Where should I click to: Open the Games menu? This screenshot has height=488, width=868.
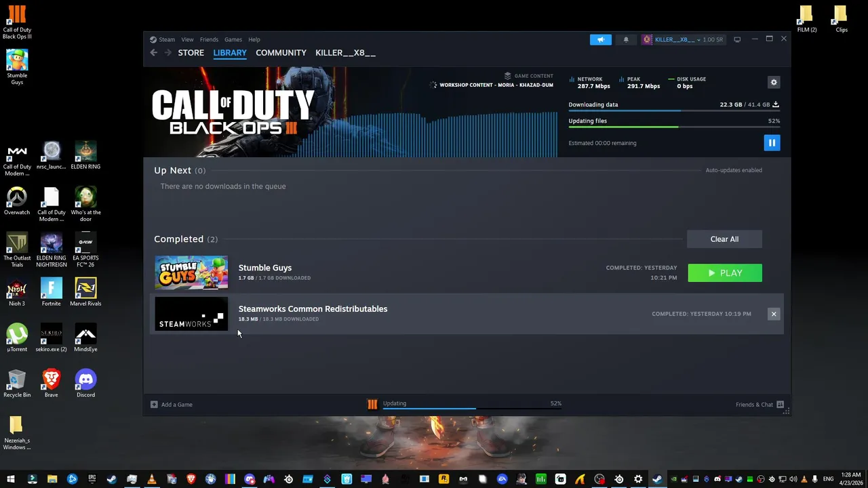click(x=233, y=39)
